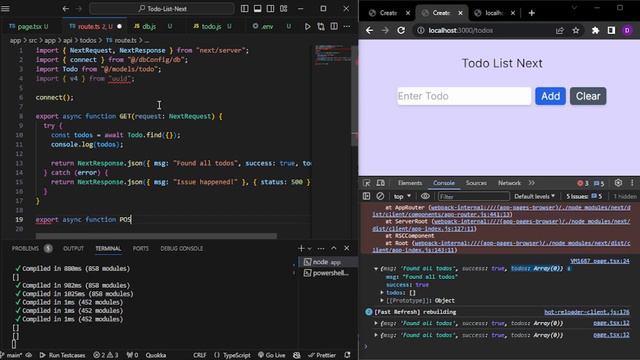
Task: Run the current file with play icon
Action: pos(307,27)
